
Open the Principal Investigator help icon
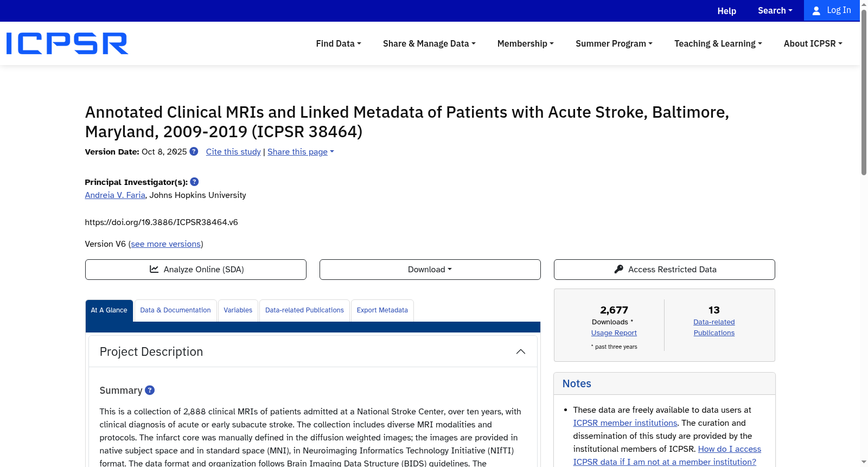(194, 182)
